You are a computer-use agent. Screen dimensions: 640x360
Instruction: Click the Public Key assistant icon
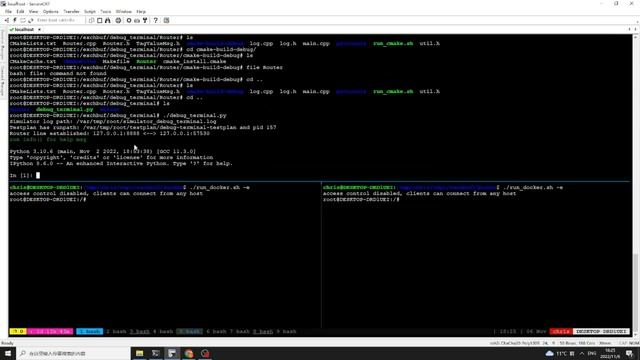pyautogui.click(x=145, y=20)
